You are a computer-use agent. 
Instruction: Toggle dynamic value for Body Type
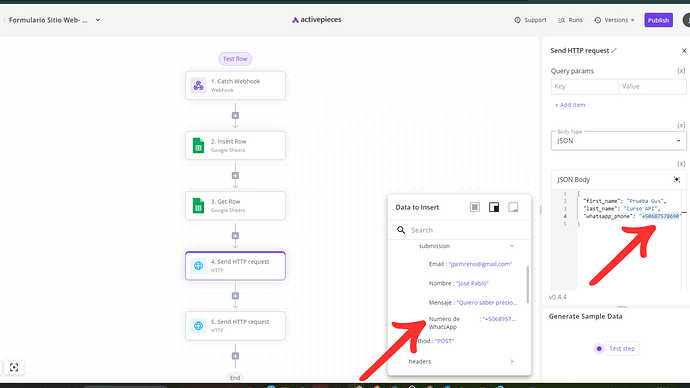tap(681, 125)
